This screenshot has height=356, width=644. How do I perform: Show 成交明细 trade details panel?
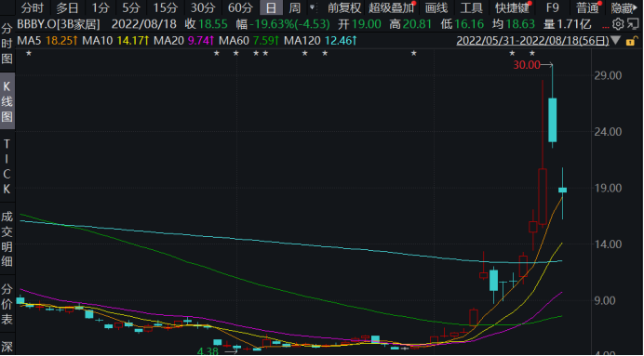[x=7, y=239]
